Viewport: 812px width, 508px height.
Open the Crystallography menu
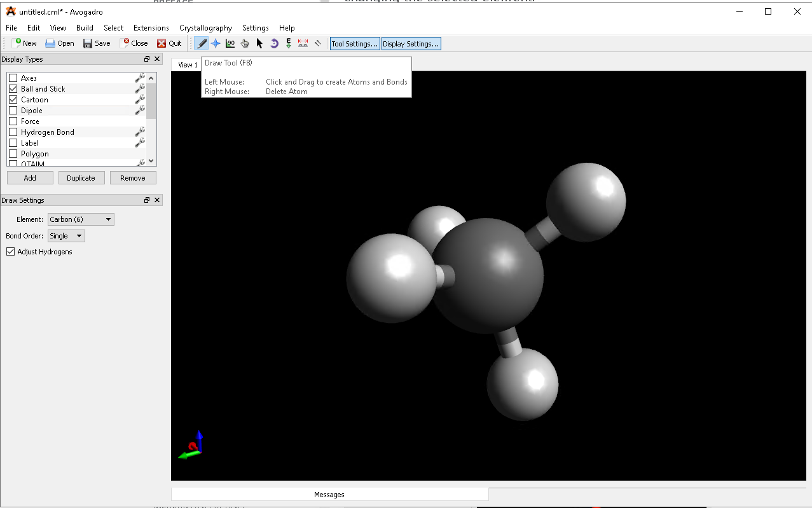(205, 28)
